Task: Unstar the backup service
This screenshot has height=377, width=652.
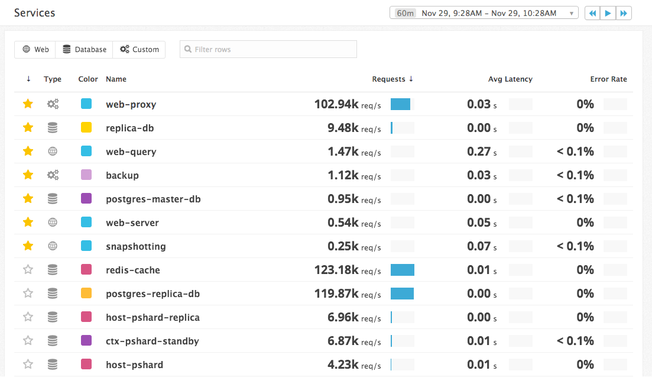Action: (x=28, y=175)
